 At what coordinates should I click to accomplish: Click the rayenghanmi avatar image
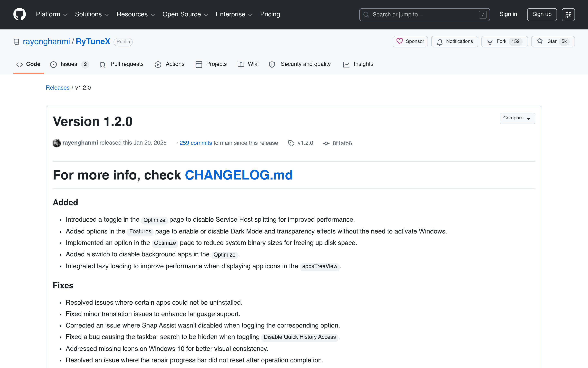[57, 143]
